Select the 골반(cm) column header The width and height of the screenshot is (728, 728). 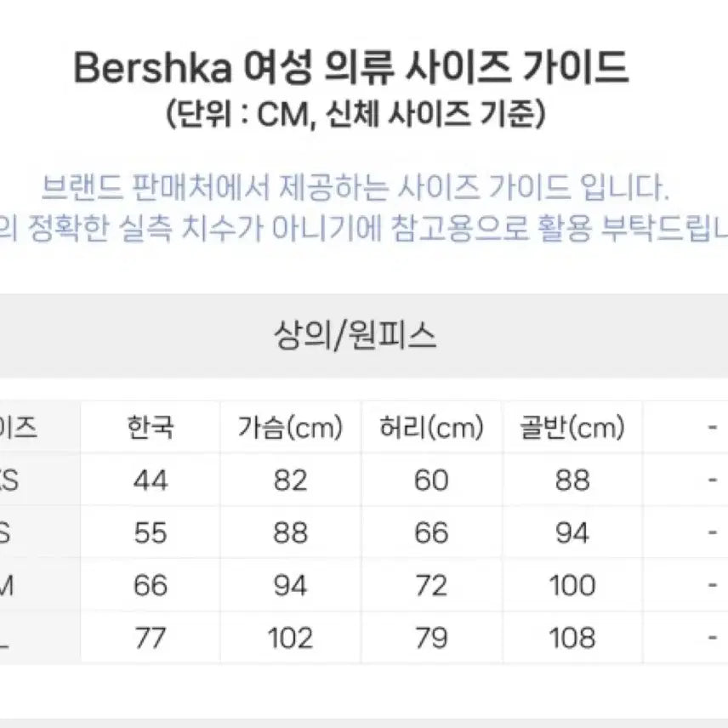[x=572, y=427]
